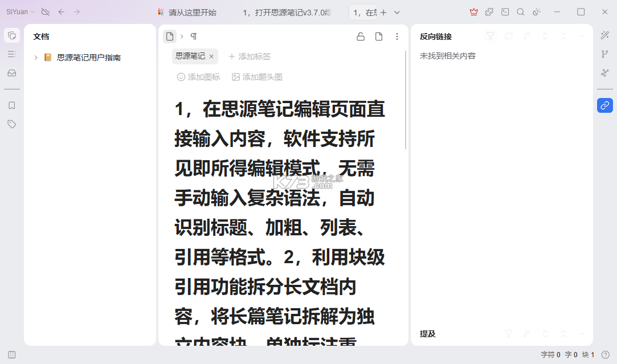Toggle the appearance mode icon
617x364 pixels.
pos(536,12)
